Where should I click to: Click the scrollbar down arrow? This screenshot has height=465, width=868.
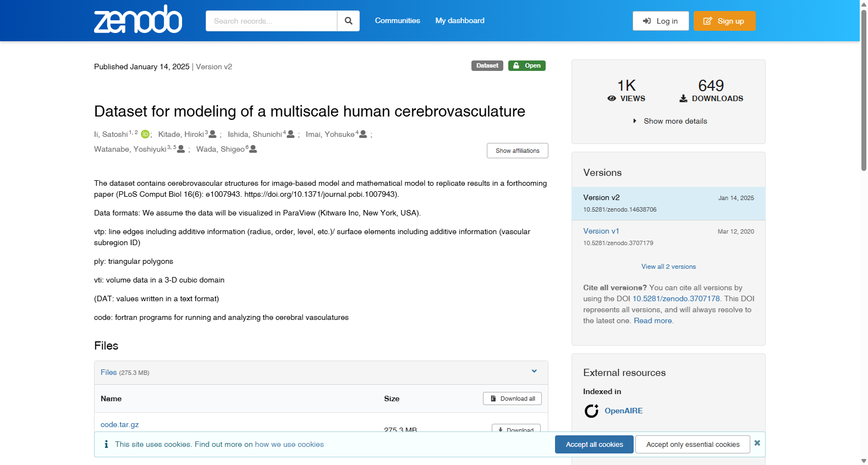[x=864, y=461]
